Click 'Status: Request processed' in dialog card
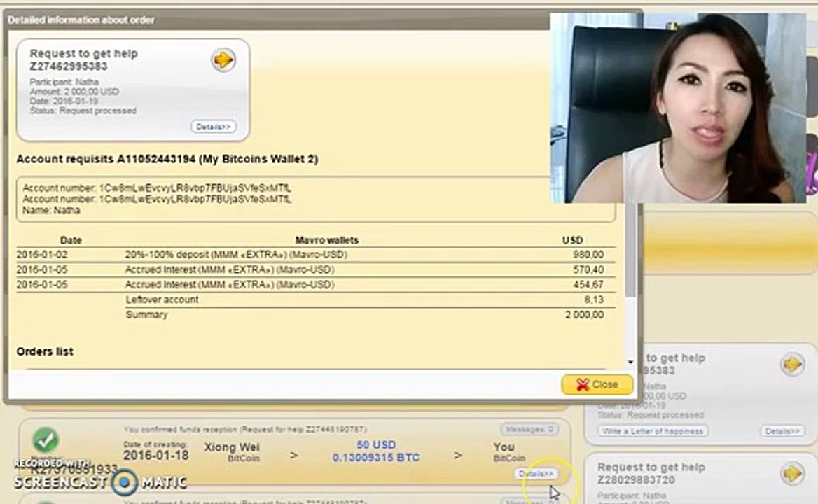The height and width of the screenshot is (504, 818). [x=83, y=111]
